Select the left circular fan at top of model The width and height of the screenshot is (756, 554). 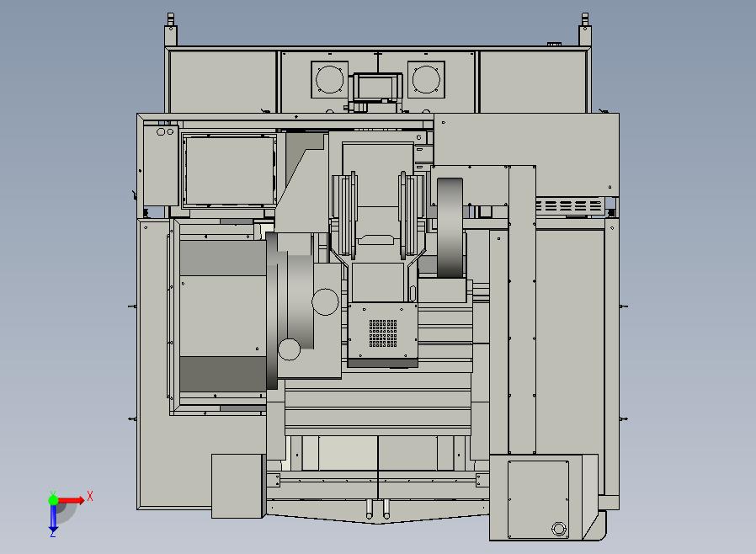point(330,79)
